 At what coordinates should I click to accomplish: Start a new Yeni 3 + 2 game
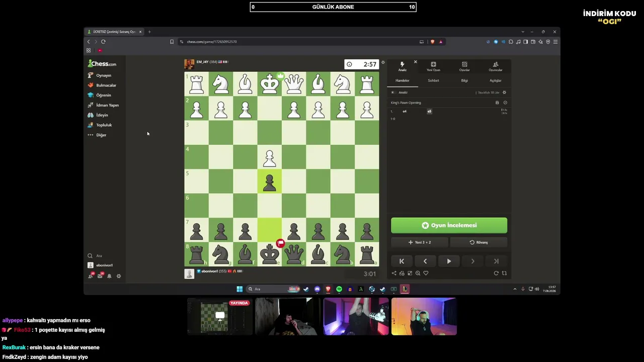pyautogui.click(x=420, y=242)
